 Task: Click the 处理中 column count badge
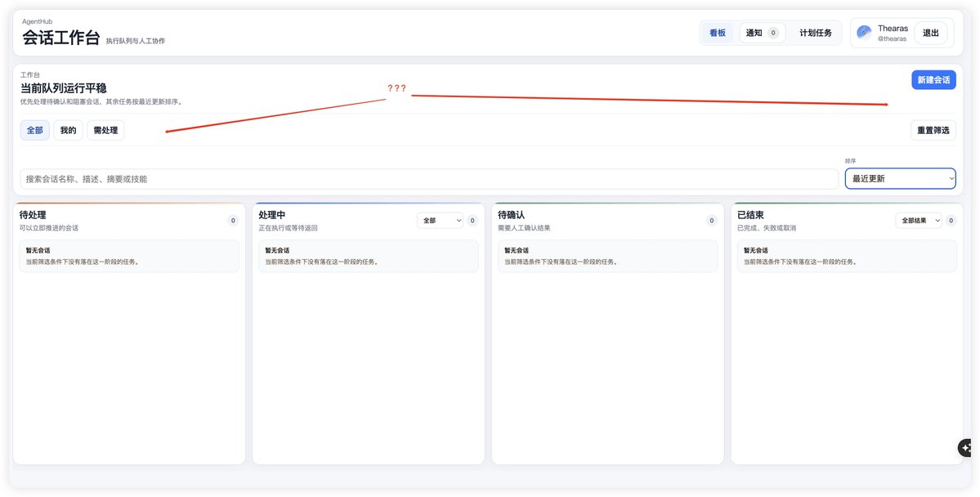[472, 221]
